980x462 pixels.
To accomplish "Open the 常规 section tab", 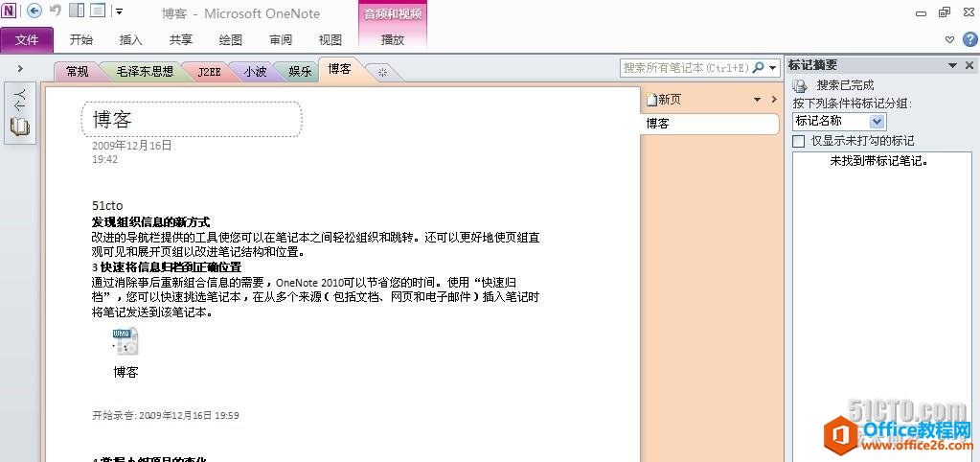I will click(77, 72).
